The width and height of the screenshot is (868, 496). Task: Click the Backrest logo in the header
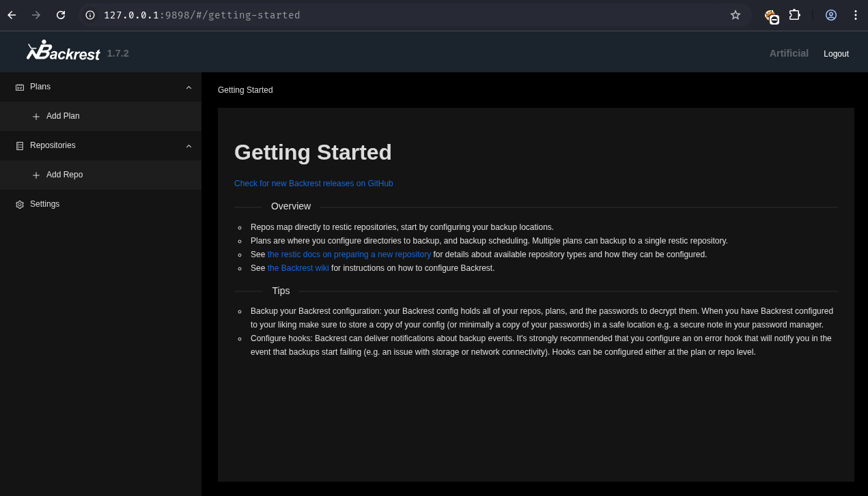(63, 51)
